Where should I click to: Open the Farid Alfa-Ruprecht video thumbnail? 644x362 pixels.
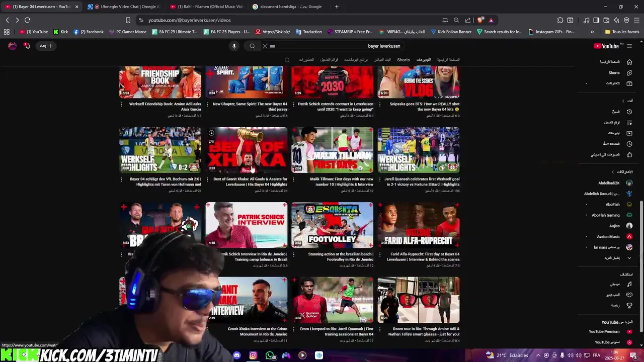(x=419, y=225)
